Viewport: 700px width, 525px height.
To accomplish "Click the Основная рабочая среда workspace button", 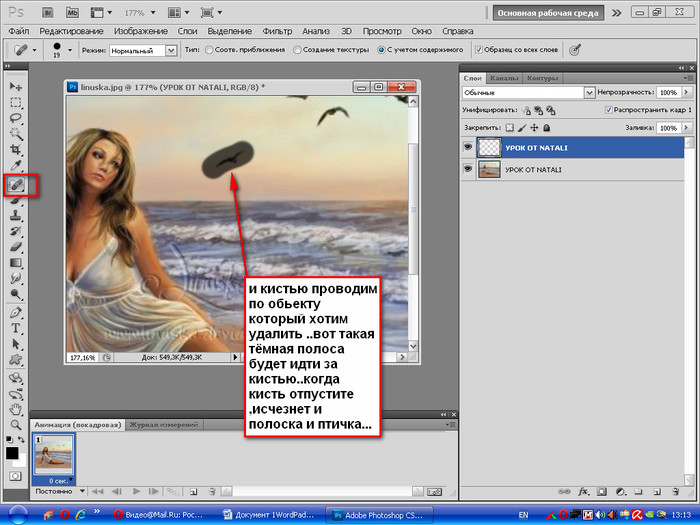I will click(x=548, y=12).
